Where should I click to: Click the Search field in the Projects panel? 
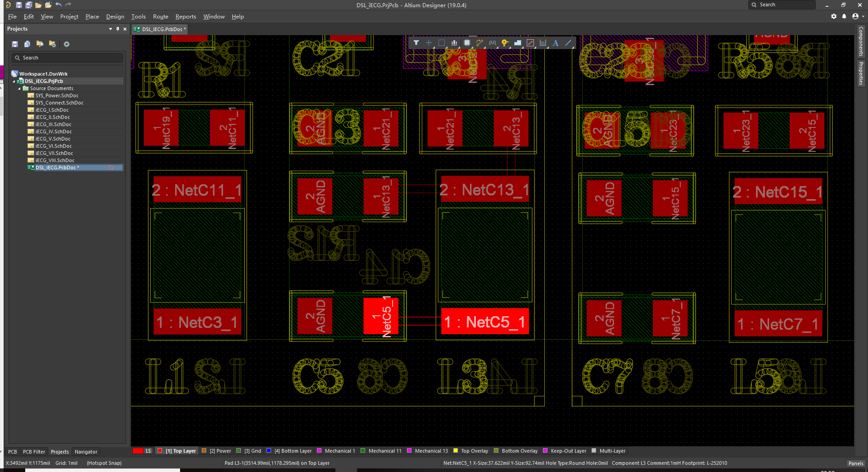(x=68, y=58)
